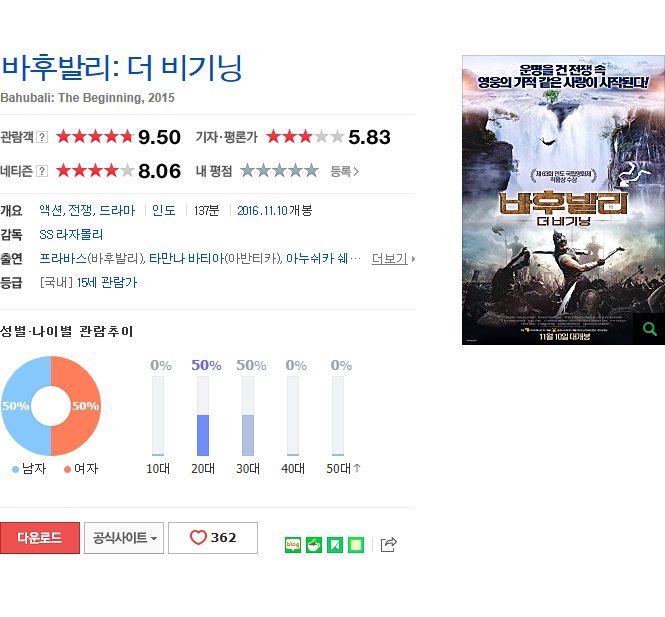Image resolution: width=665 pixels, height=617 pixels.
Task: Open the 공식사이트 dropdown
Action: click(124, 538)
